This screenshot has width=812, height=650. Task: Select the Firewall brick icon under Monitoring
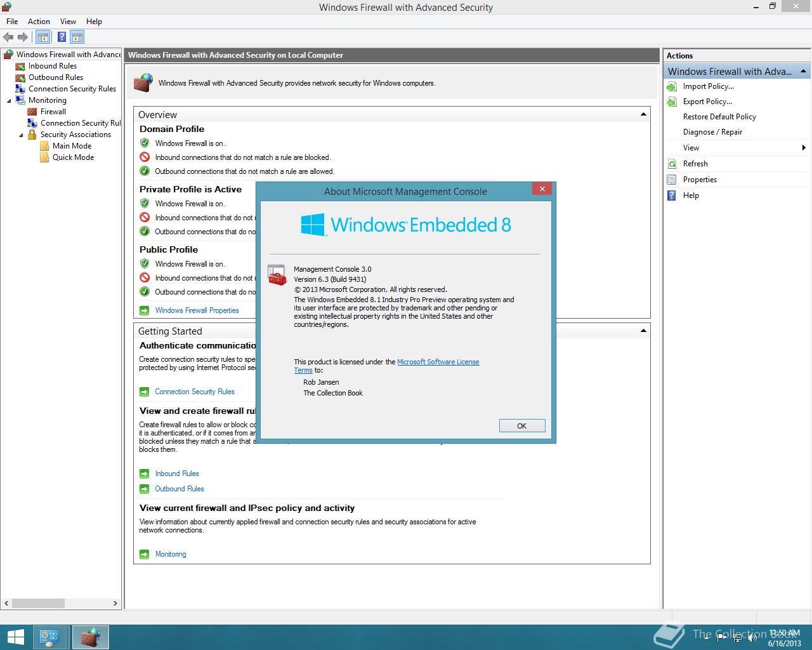pos(32,112)
